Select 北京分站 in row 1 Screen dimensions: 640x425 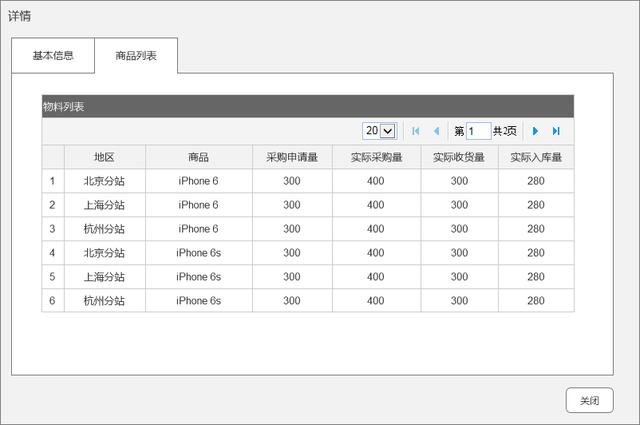[104, 181]
